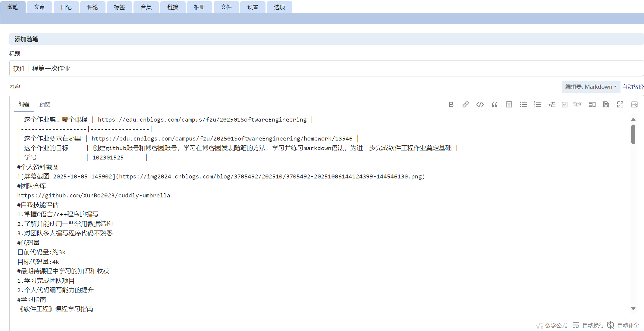Save the draft with the save icon
644x331 pixels.
point(606,104)
